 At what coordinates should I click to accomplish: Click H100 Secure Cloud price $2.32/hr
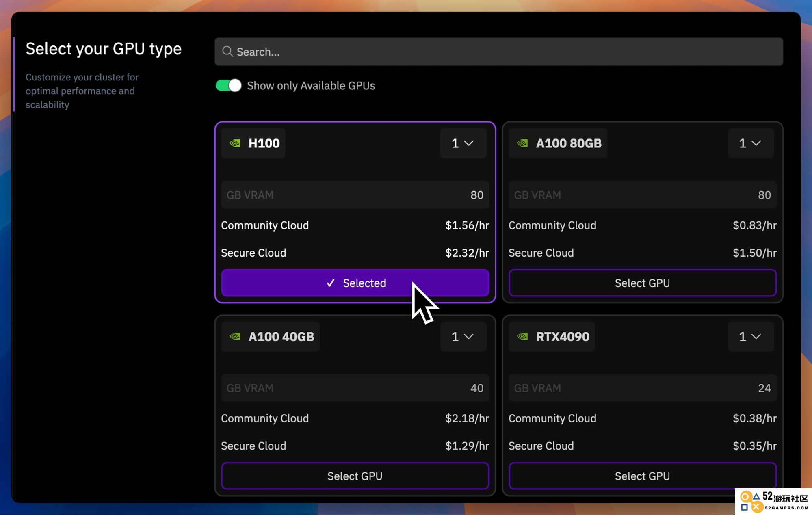[x=467, y=253]
